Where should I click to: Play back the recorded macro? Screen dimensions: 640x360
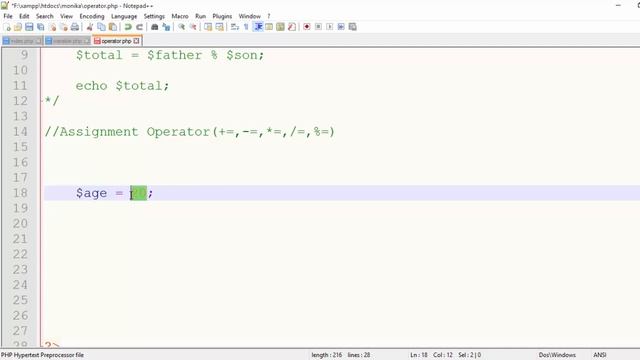pyautogui.click(x=329, y=27)
